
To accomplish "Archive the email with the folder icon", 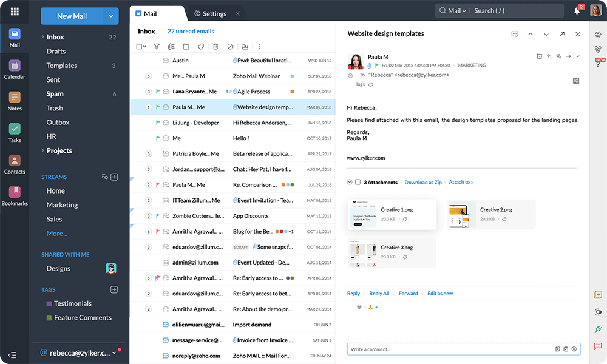I will (187, 46).
